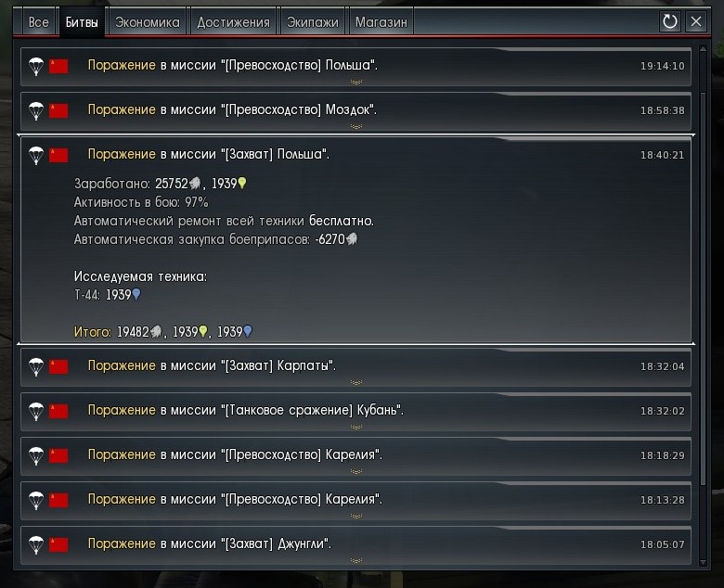Expand the Карпаты mission entry

(x=356, y=367)
